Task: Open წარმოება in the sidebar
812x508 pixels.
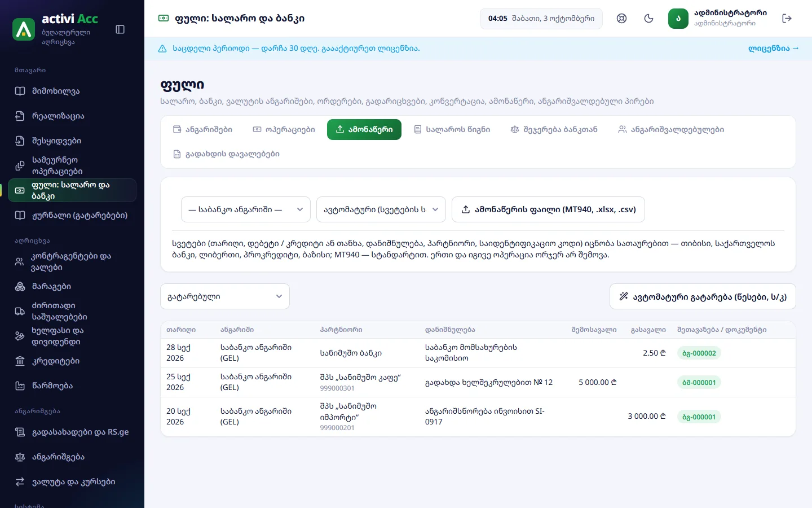Action: (x=72, y=386)
